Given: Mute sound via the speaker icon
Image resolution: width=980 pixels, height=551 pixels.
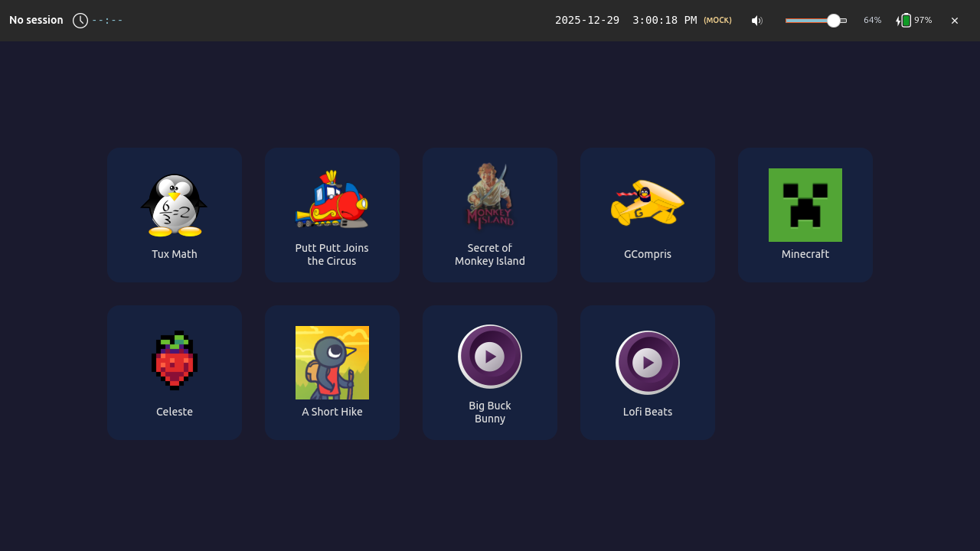Looking at the screenshot, I should tap(756, 21).
